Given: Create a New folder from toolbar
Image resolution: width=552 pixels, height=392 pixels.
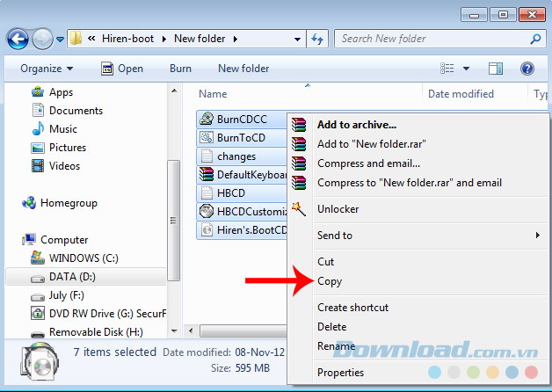Looking at the screenshot, I should tap(243, 69).
